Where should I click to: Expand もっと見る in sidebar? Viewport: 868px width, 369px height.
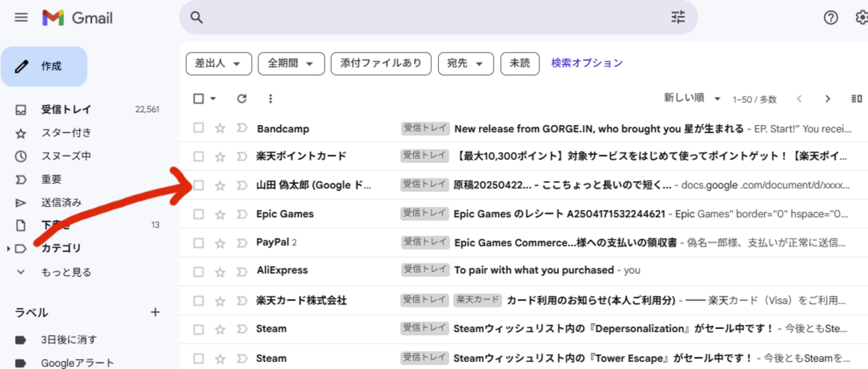66,272
